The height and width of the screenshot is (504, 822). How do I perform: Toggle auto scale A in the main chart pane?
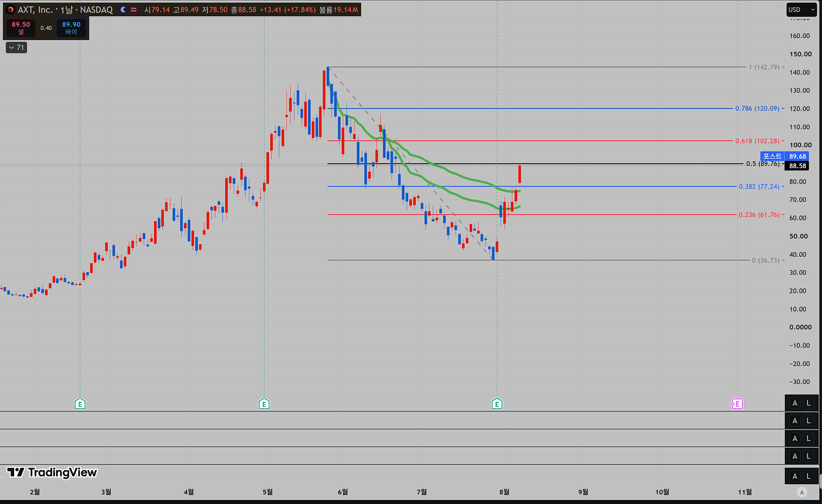coord(795,403)
